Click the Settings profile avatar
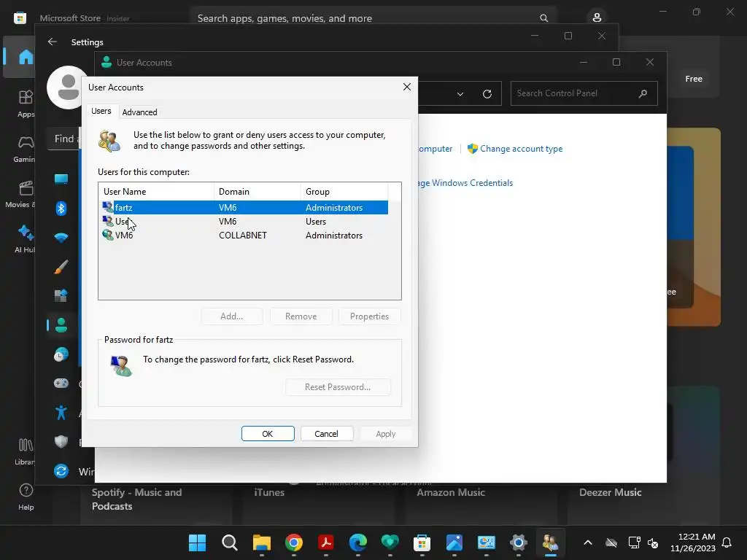747x560 pixels. pos(68,87)
